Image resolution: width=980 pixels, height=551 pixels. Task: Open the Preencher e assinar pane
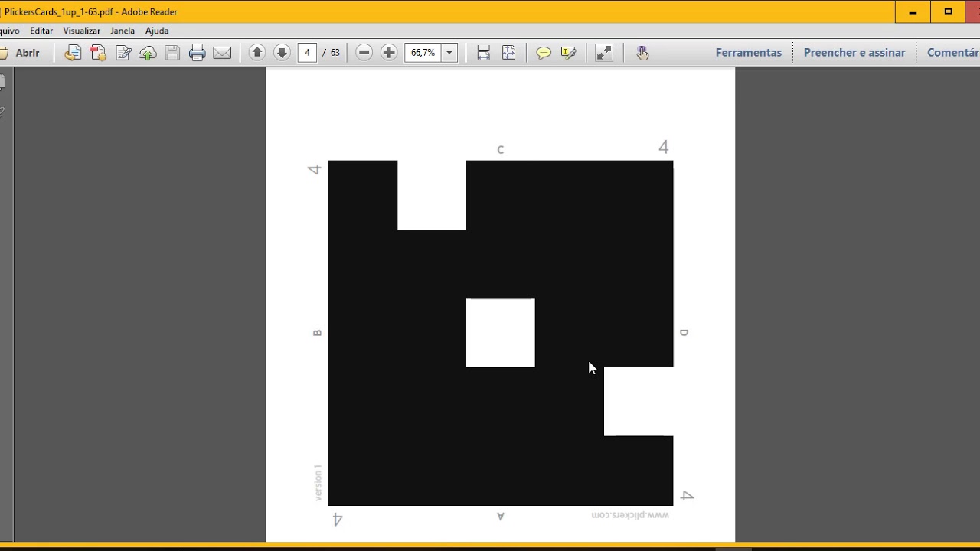pyautogui.click(x=854, y=53)
